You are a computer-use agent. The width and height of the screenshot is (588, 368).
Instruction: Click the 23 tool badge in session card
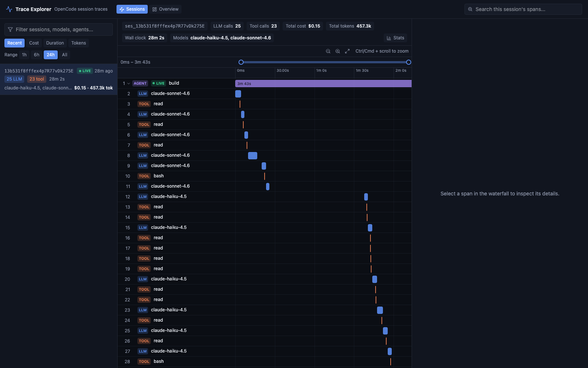coord(37,79)
